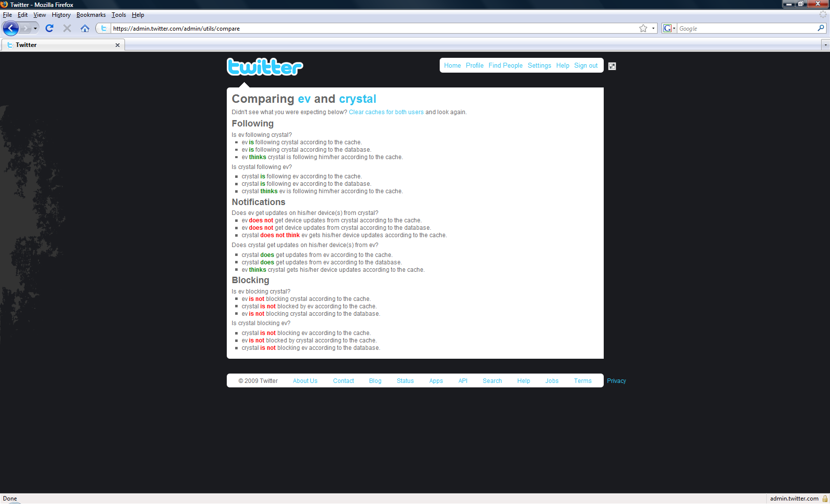Screen dimensions: 830x504
Task: Open Twitter Settings link
Action: 539,66
